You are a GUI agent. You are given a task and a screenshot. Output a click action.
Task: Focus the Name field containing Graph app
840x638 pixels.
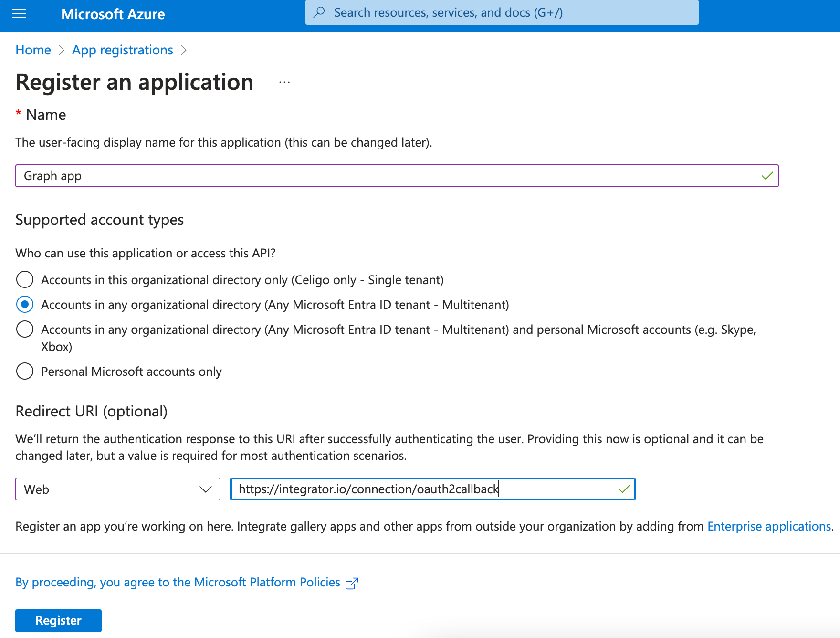point(397,176)
